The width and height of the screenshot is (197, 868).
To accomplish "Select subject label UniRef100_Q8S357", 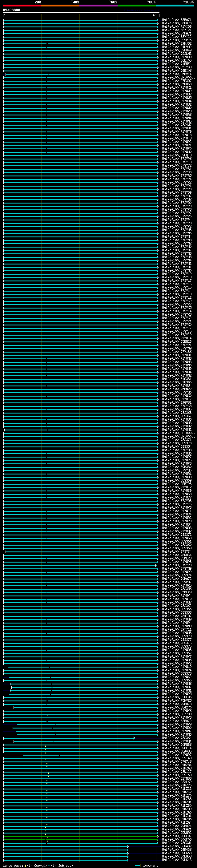I will click(x=177, y=653).
